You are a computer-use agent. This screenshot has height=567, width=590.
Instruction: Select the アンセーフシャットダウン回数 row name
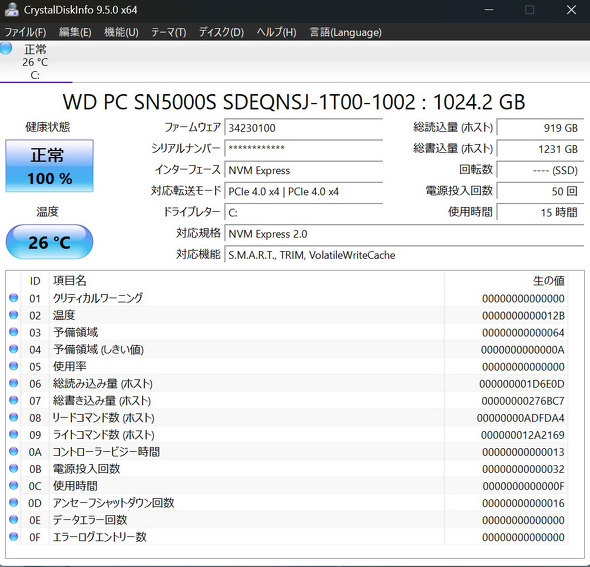(x=113, y=503)
